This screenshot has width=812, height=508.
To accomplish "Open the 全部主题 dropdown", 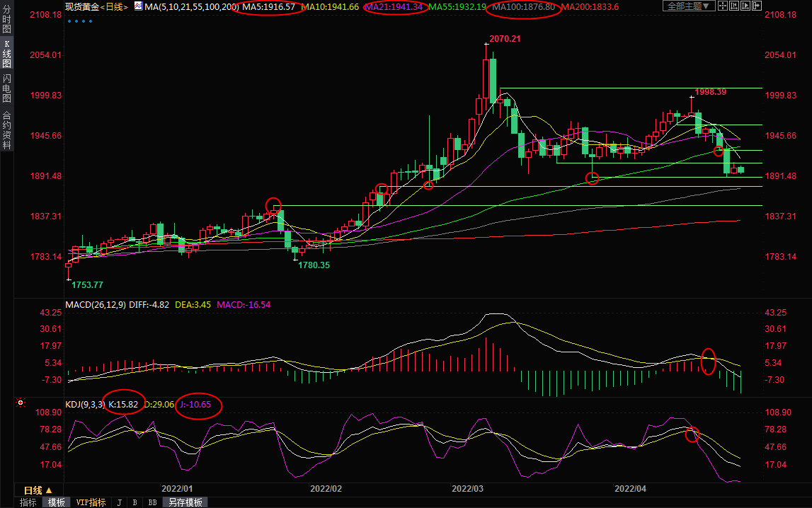I will [x=689, y=6].
